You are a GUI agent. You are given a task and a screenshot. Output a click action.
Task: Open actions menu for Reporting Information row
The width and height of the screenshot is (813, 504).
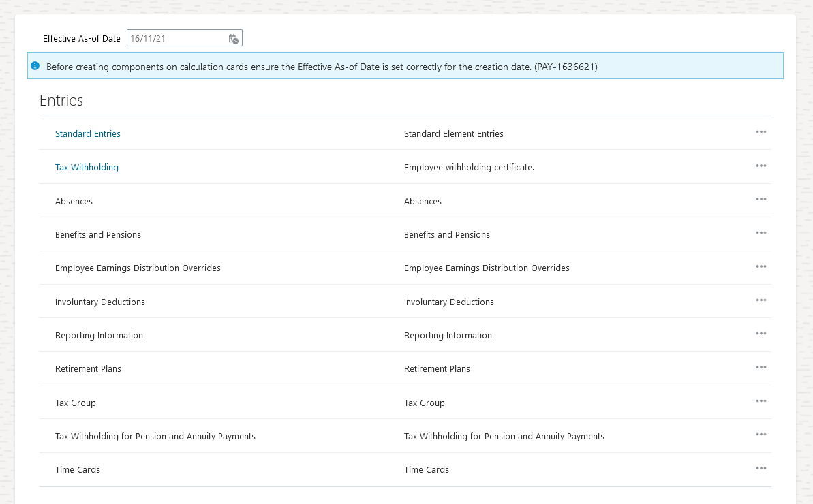(761, 334)
